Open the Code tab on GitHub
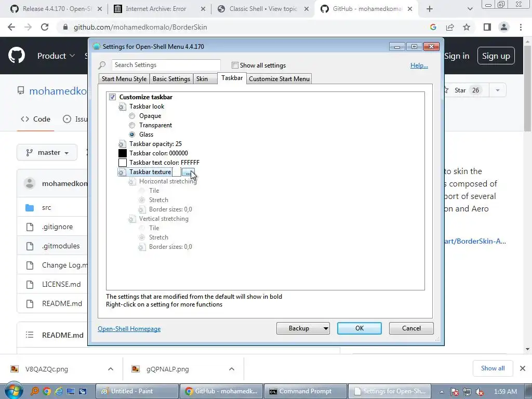This screenshot has height=399, width=532. coord(35,119)
